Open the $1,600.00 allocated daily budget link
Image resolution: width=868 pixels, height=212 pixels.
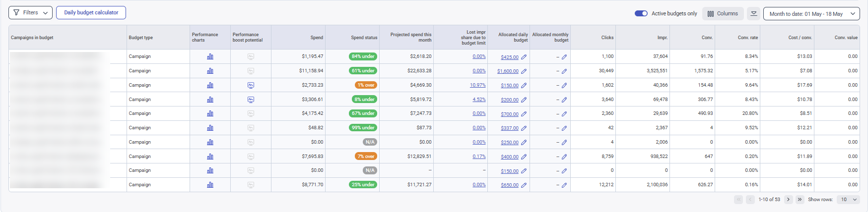[508, 71]
